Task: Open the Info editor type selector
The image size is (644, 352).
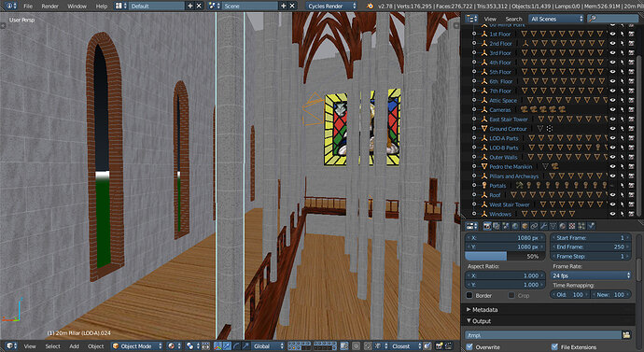Action: (x=10, y=7)
